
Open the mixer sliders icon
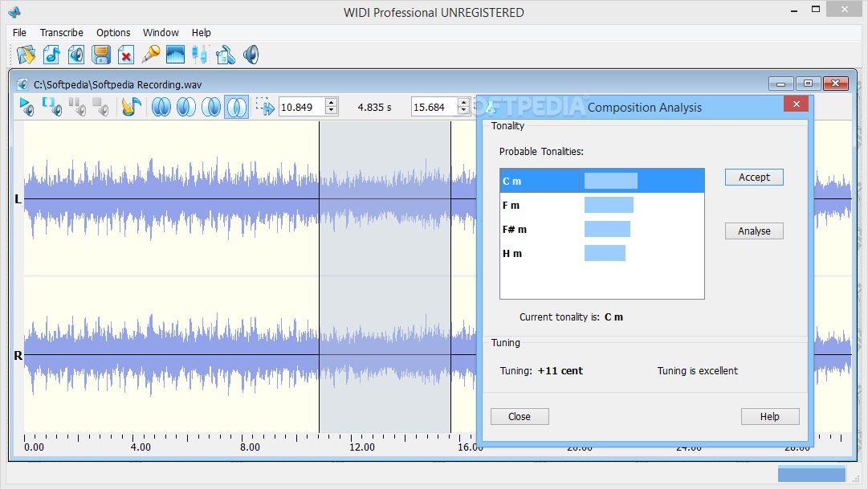200,55
